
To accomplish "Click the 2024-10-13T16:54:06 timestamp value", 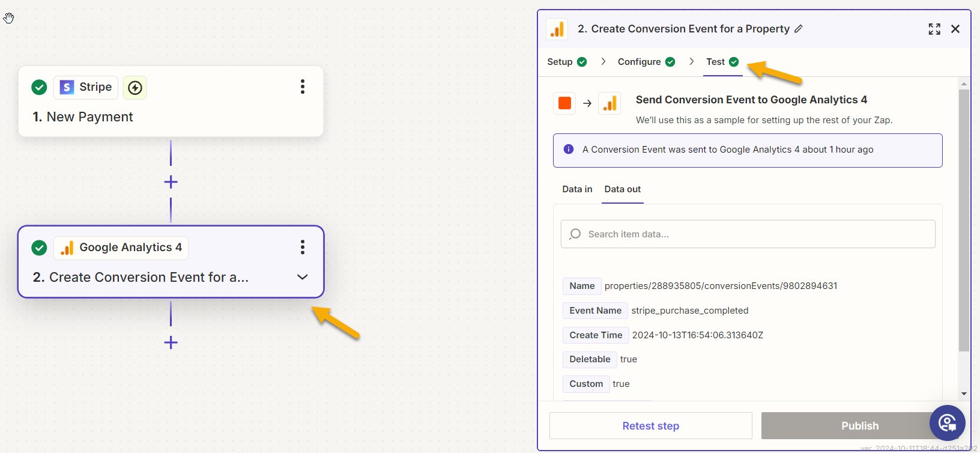I will click(x=698, y=335).
